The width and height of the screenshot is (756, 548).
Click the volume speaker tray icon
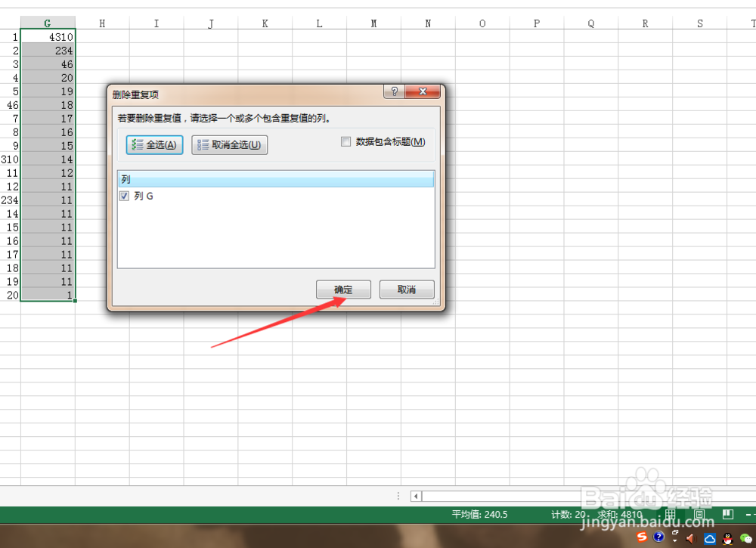point(691,538)
